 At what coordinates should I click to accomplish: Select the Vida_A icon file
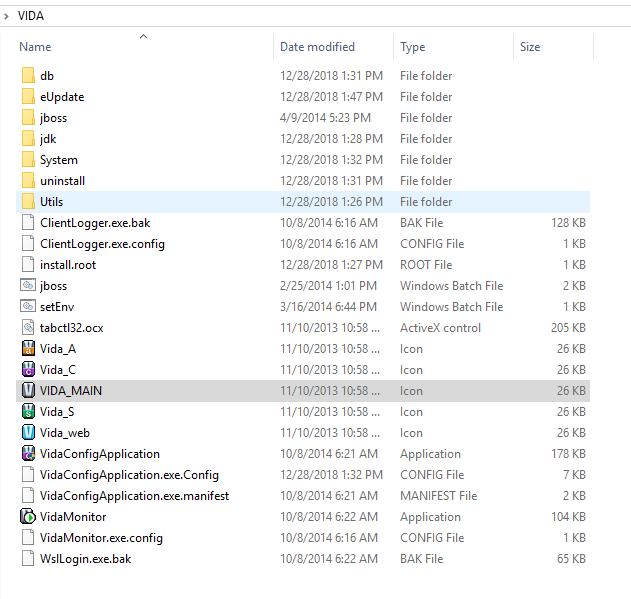(57, 349)
